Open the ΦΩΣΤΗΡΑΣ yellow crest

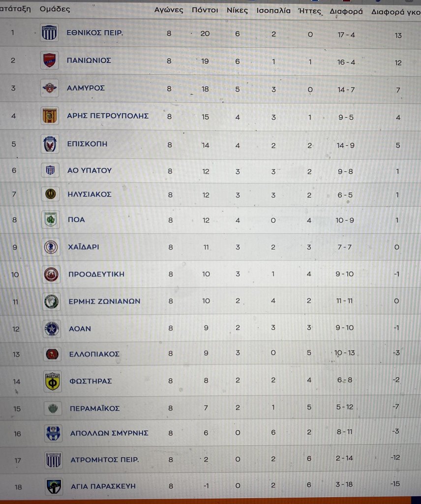point(52,381)
